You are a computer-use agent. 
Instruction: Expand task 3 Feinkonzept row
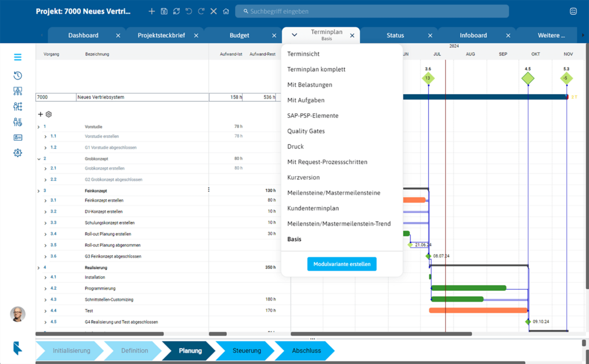tap(39, 191)
